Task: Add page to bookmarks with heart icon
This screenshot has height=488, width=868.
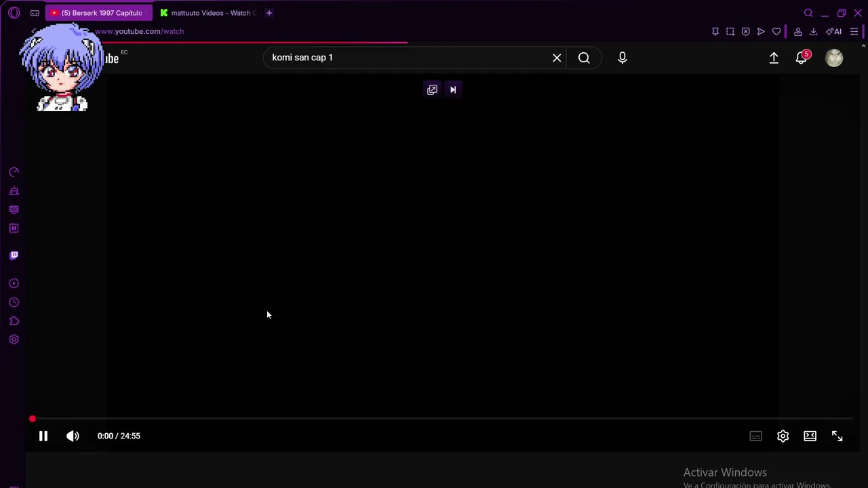Action: tap(776, 31)
